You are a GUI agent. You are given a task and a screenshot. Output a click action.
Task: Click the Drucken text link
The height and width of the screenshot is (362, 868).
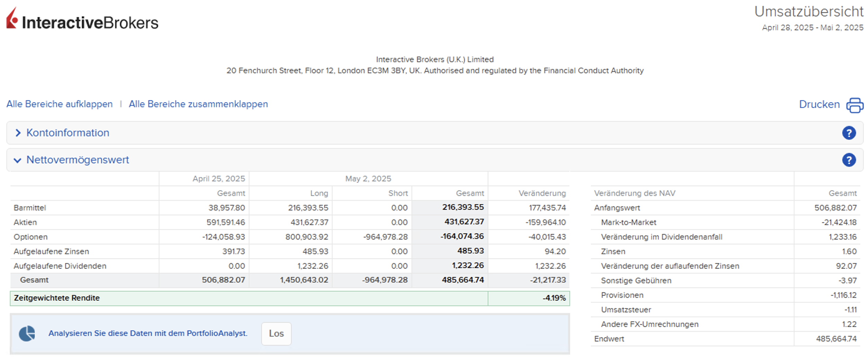[x=819, y=104]
